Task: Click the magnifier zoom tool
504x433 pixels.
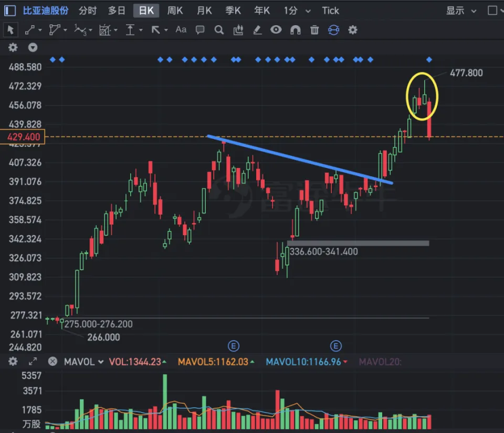Action: (219, 30)
